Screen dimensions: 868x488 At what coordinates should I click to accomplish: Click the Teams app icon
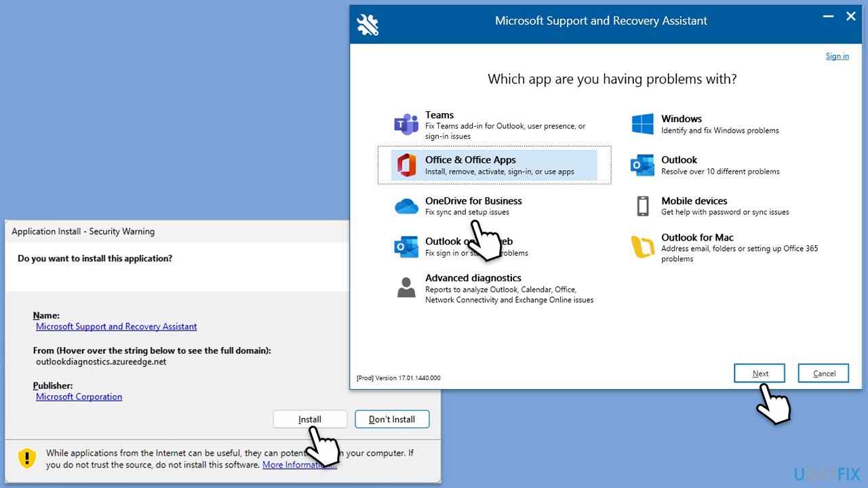[406, 125]
